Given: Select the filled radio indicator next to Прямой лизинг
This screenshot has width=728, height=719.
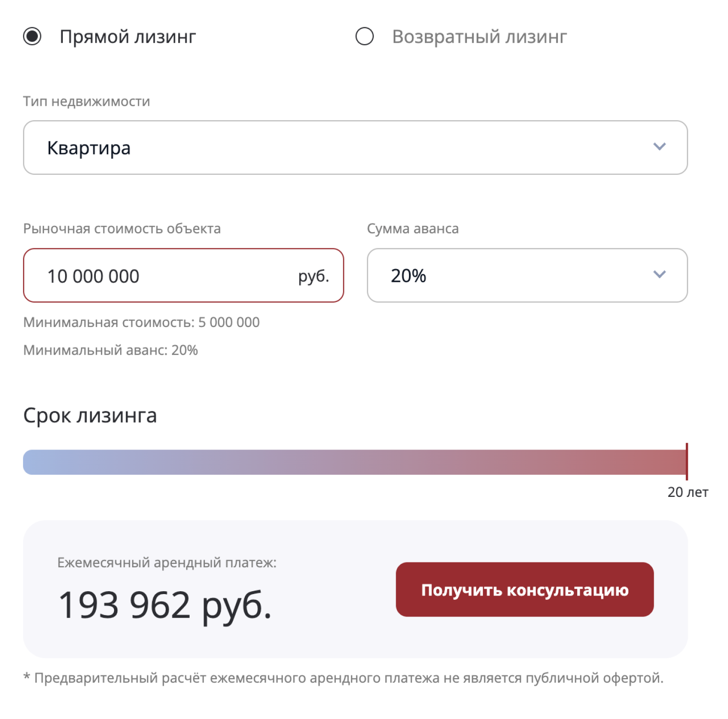Looking at the screenshot, I should 33,36.
